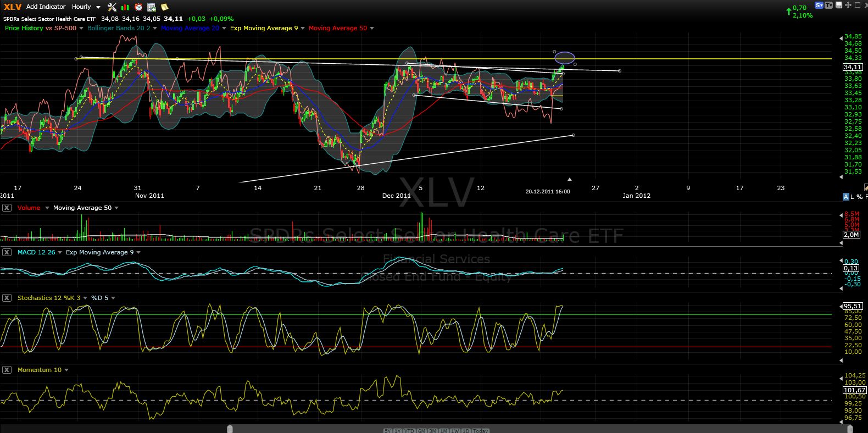Click the 20.12.2011 16:00 date label
868x433 pixels.
548,191
